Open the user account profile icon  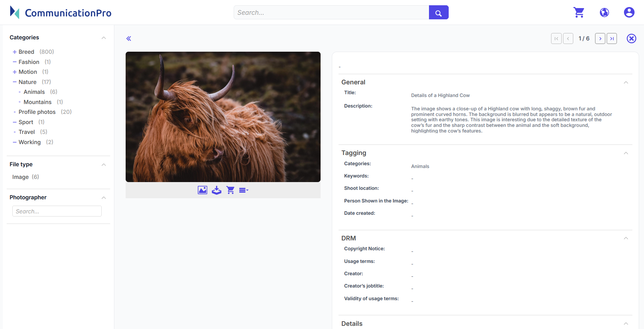(629, 12)
